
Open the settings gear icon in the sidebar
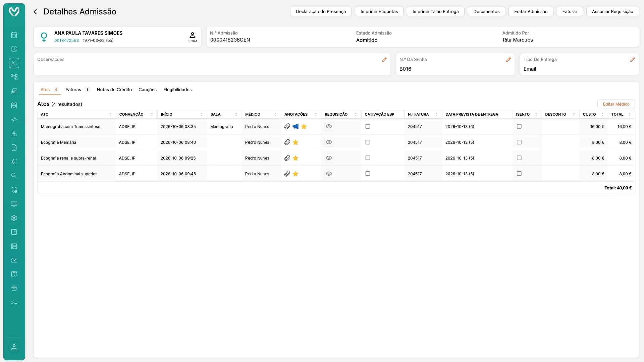point(14,218)
